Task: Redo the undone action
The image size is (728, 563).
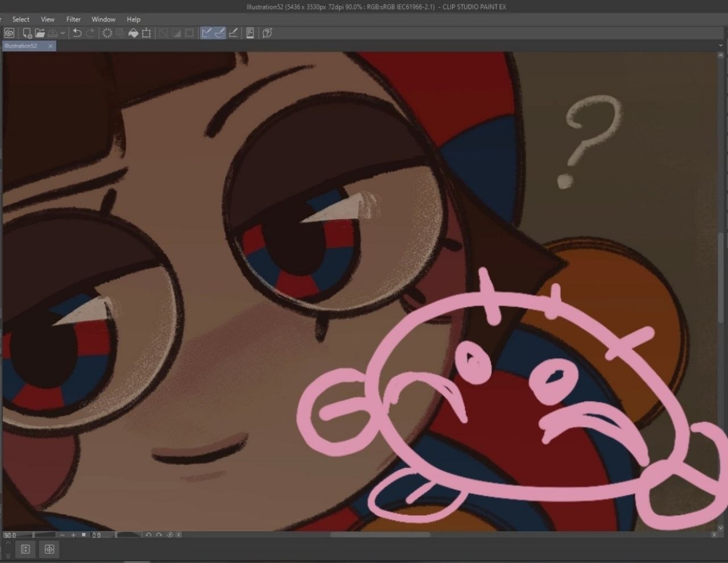Action: [x=90, y=33]
